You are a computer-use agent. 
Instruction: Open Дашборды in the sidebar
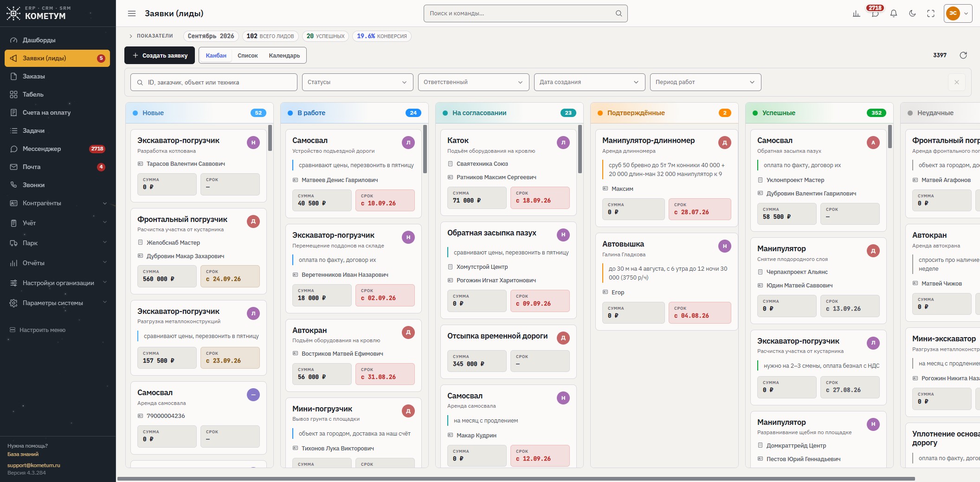tap(58, 40)
